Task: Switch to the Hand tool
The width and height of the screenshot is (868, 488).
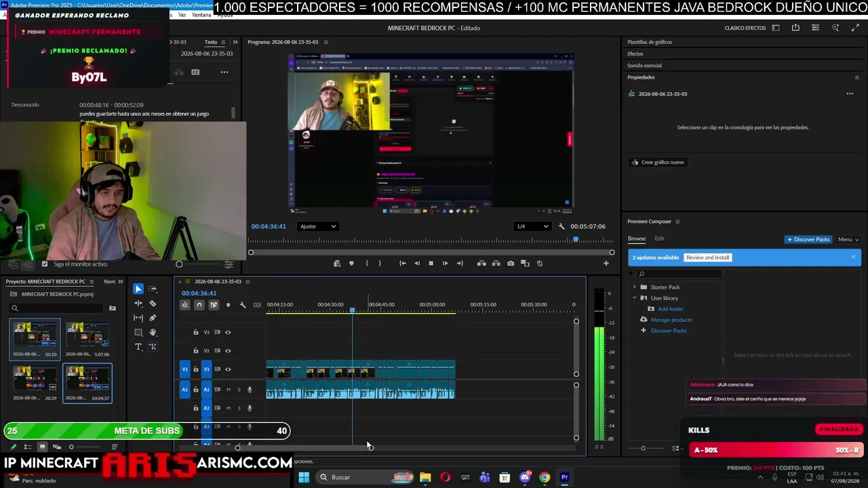Action: 153,332
